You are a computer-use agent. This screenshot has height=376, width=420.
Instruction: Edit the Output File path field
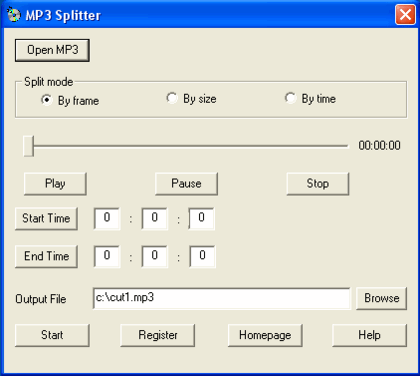tap(222, 298)
